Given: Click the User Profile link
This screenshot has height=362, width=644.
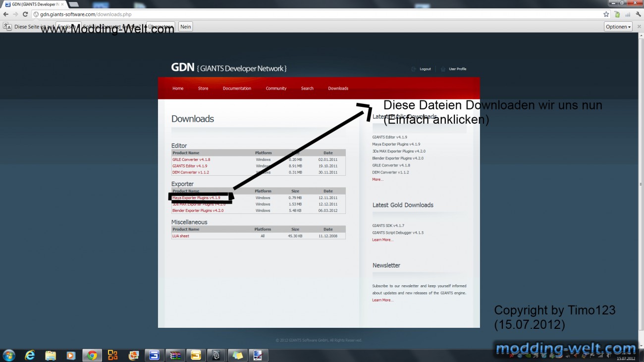Looking at the screenshot, I should tap(457, 69).
